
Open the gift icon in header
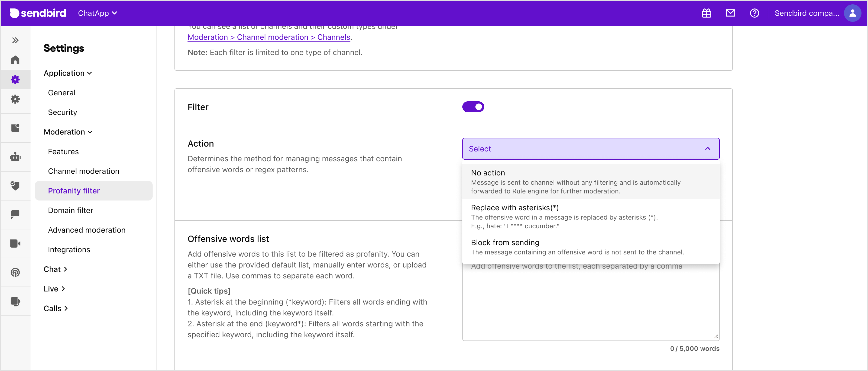coord(706,13)
